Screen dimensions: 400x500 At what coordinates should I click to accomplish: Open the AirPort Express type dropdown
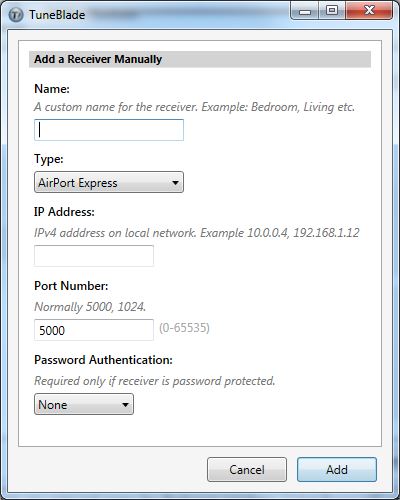click(109, 182)
